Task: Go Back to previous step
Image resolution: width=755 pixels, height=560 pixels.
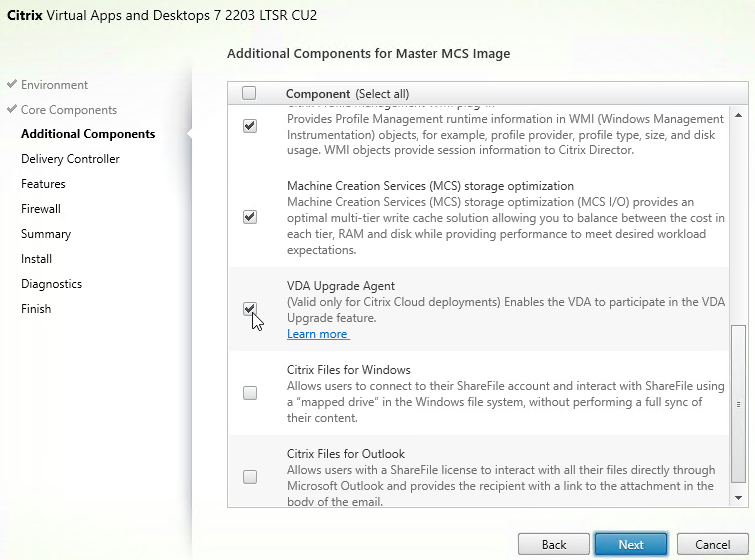Action: pos(554,545)
